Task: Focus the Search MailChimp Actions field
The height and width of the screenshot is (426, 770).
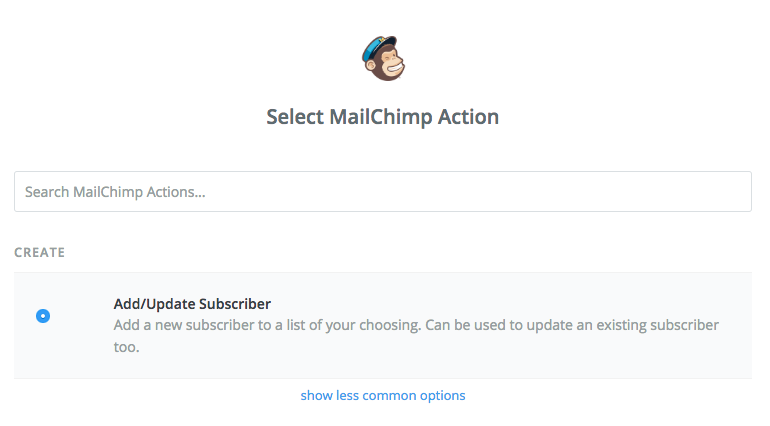Action: tap(382, 192)
